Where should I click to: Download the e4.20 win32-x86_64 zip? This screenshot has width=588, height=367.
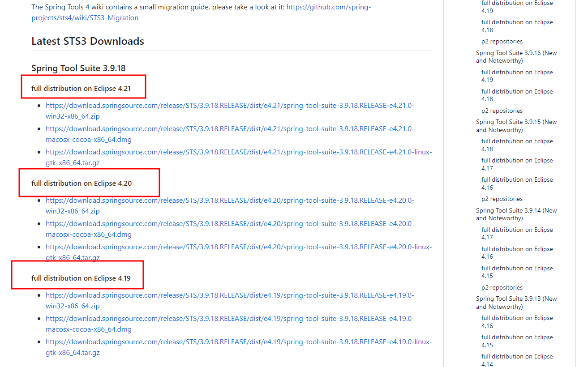coord(230,205)
